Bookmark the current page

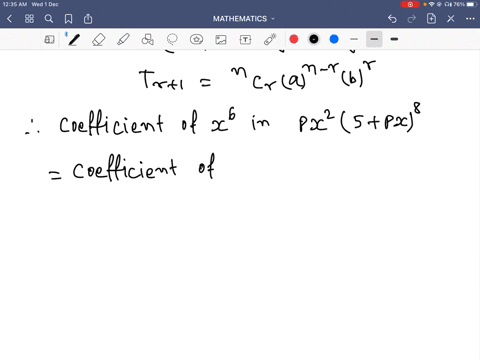[x=68, y=19]
